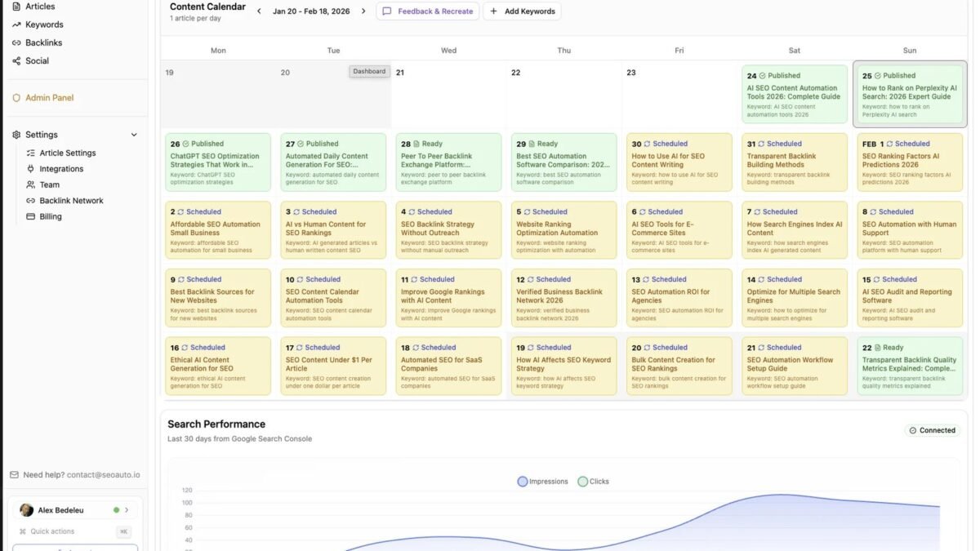Click the Ready document icon on day 28
The height and width of the screenshot is (551, 980).
(416, 144)
